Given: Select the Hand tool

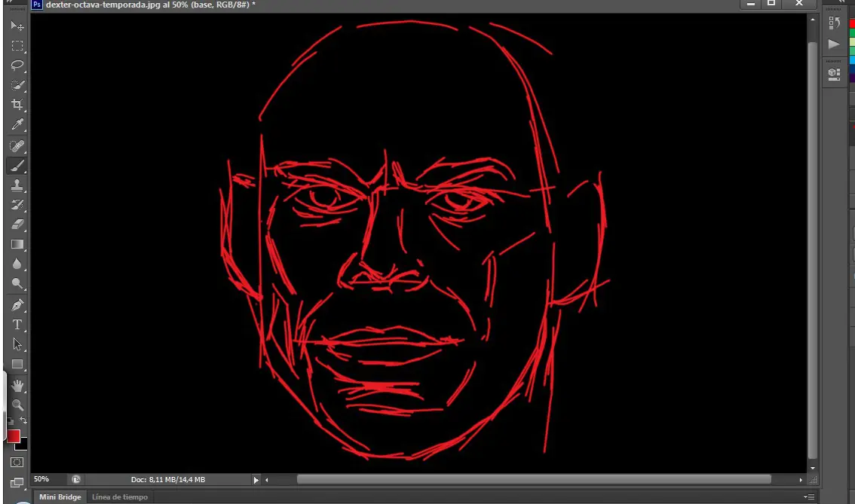Looking at the screenshot, I should click(x=17, y=386).
